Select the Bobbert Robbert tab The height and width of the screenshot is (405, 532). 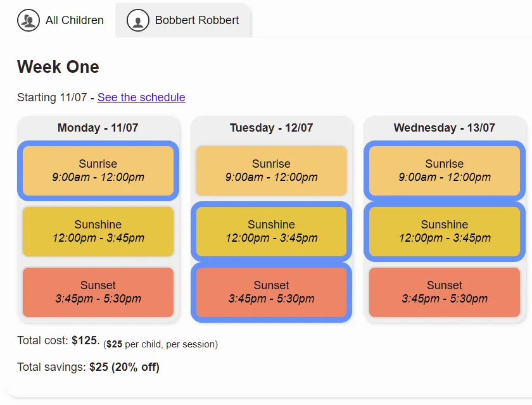coord(183,20)
